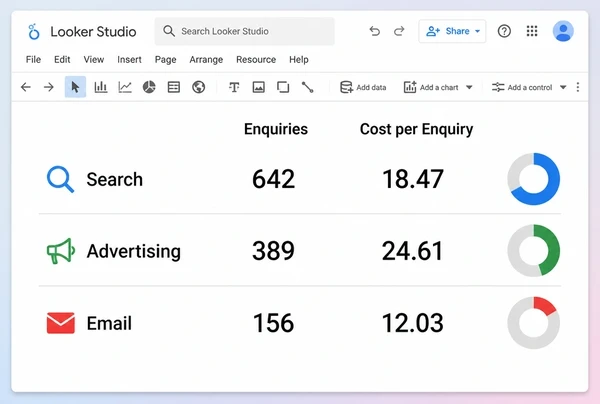Select the Line drawing tool
This screenshot has height=404, width=600.
click(x=307, y=87)
